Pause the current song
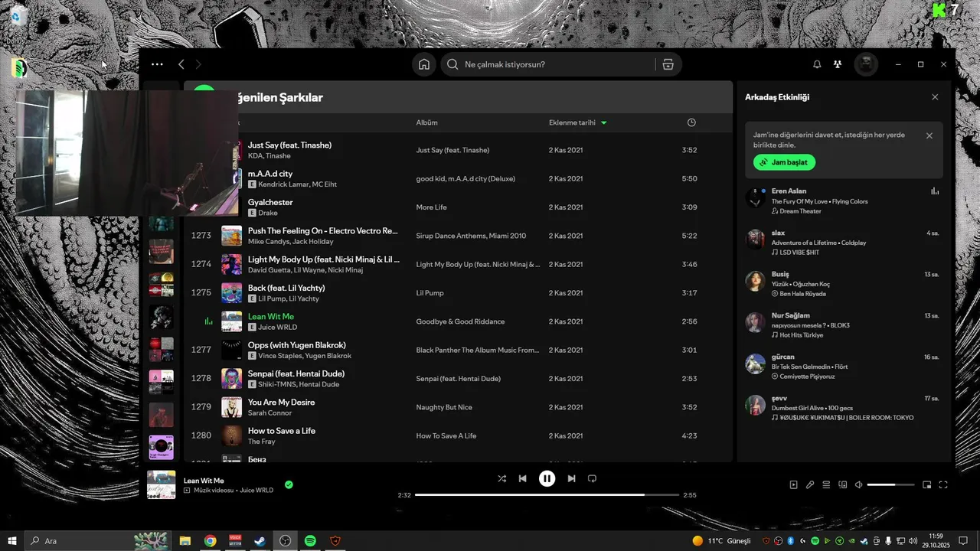Viewport: 980px width, 551px height. [x=547, y=478]
